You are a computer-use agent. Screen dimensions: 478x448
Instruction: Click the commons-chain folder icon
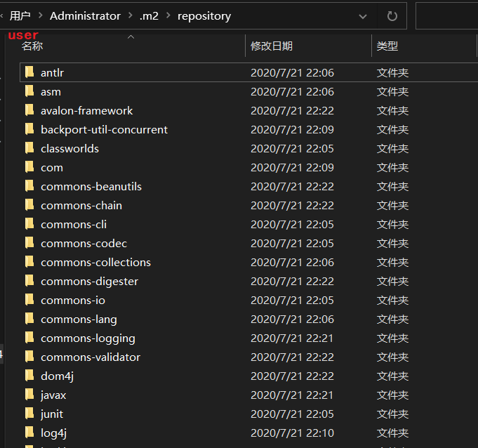[x=29, y=205]
